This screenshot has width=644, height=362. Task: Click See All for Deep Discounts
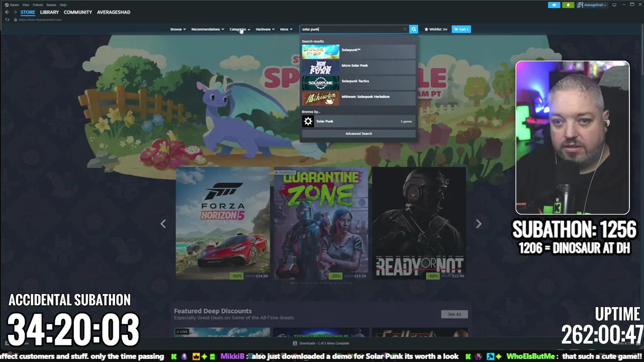[454, 314]
